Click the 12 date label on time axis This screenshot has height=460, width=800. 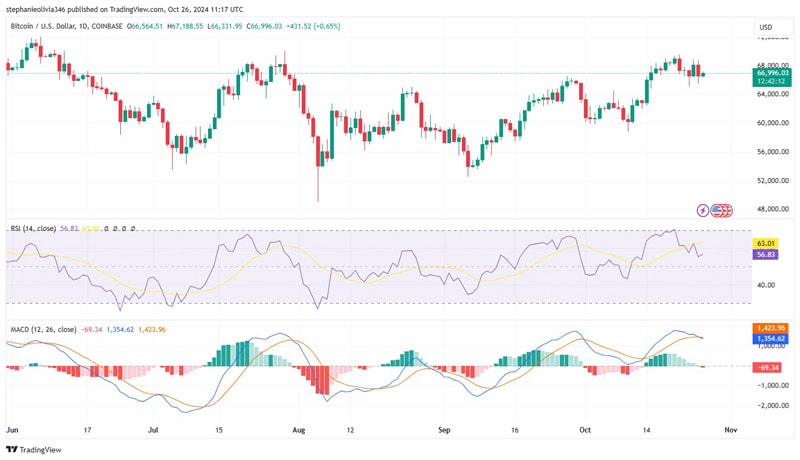click(x=350, y=430)
